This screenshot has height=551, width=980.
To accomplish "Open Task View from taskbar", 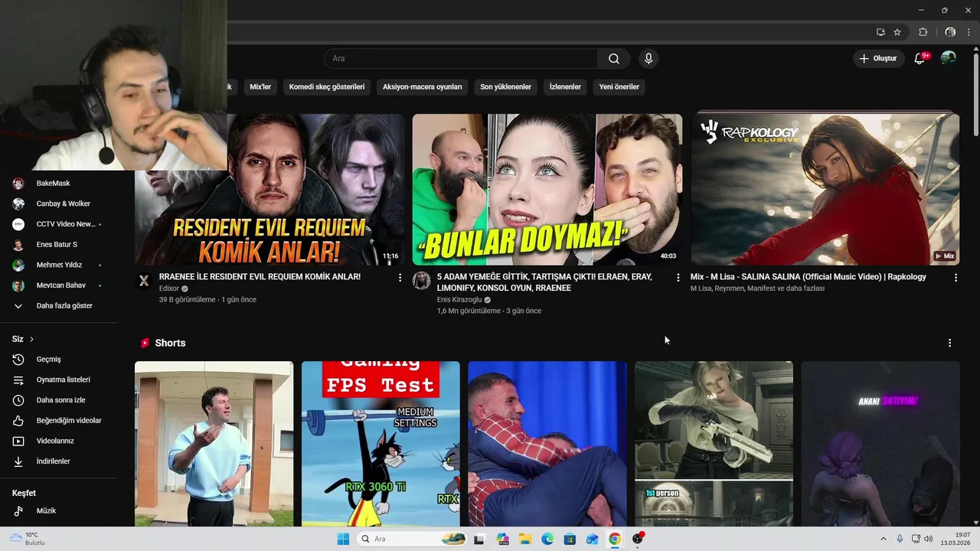I will [479, 539].
